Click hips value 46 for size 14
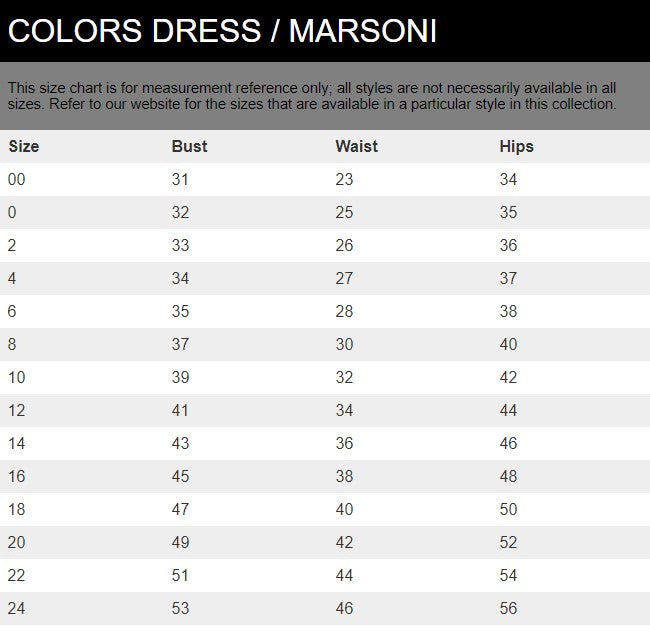 pos(508,444)
